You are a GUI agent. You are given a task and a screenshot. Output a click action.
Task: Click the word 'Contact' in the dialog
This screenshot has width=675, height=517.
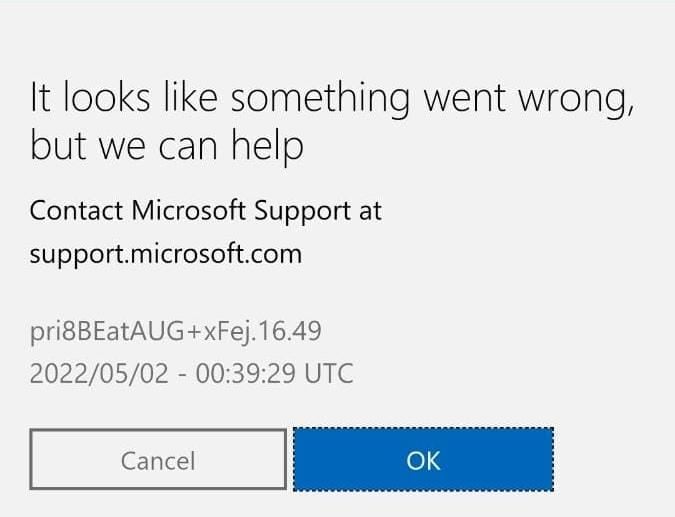77,212
